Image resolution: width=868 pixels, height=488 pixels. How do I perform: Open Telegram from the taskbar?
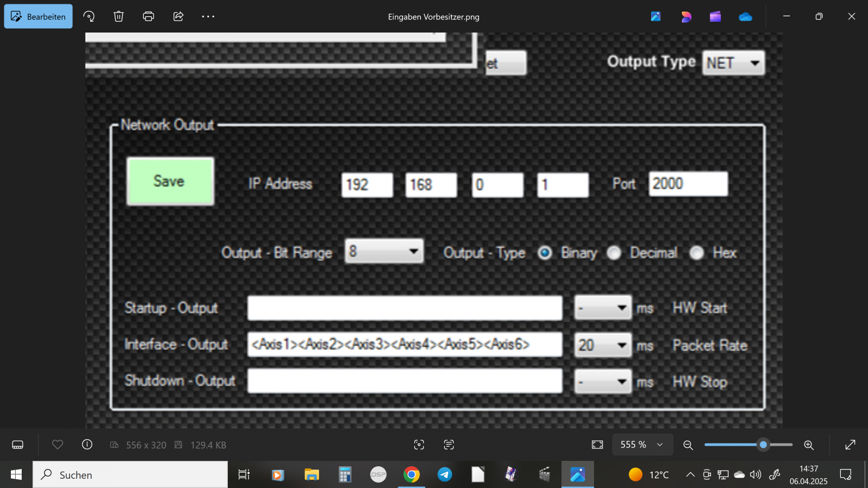(445, 475)
